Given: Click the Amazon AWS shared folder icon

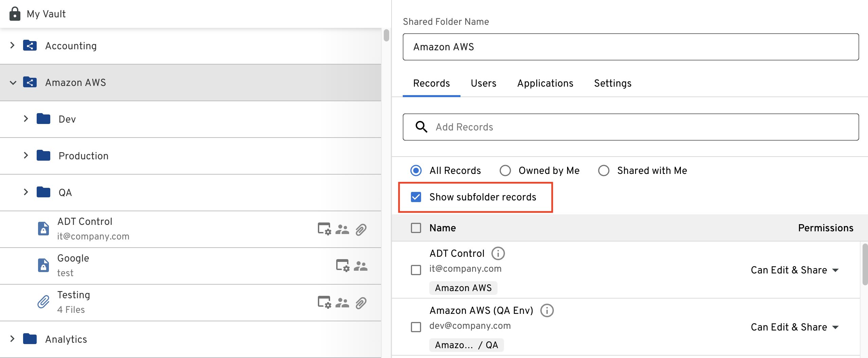Looking at the screenshot, I should click(30, 82).
